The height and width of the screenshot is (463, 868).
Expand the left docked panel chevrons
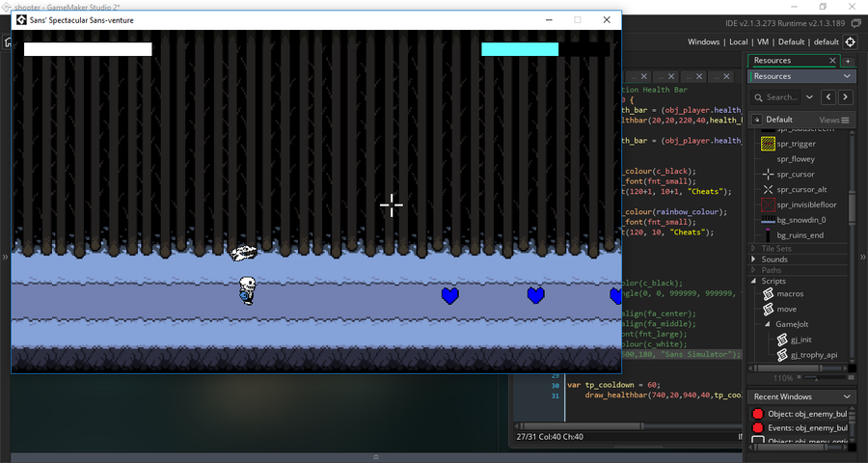point(5,257)
